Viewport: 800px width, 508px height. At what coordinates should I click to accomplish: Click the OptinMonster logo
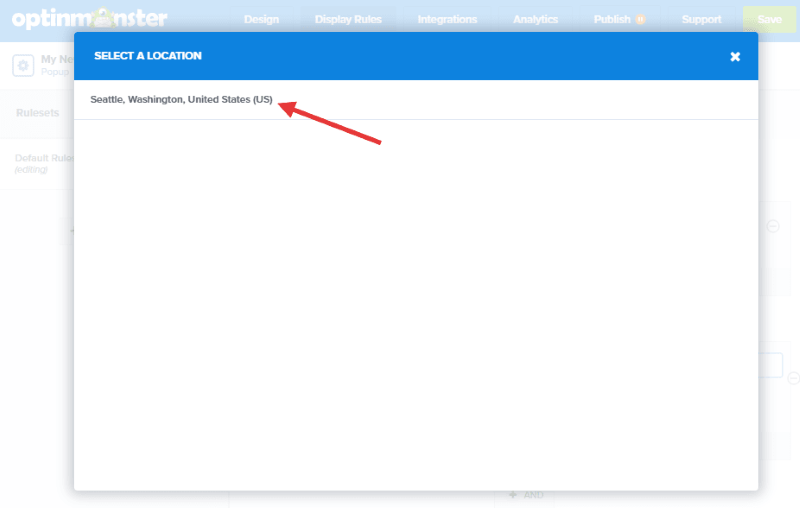tap(89, 19)
